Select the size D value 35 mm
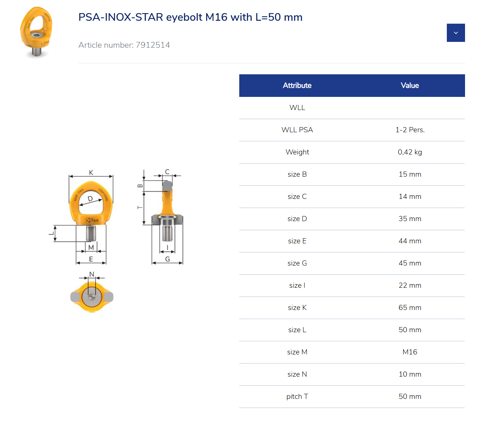This screenshot has height=428, width=504. point(410,219)
